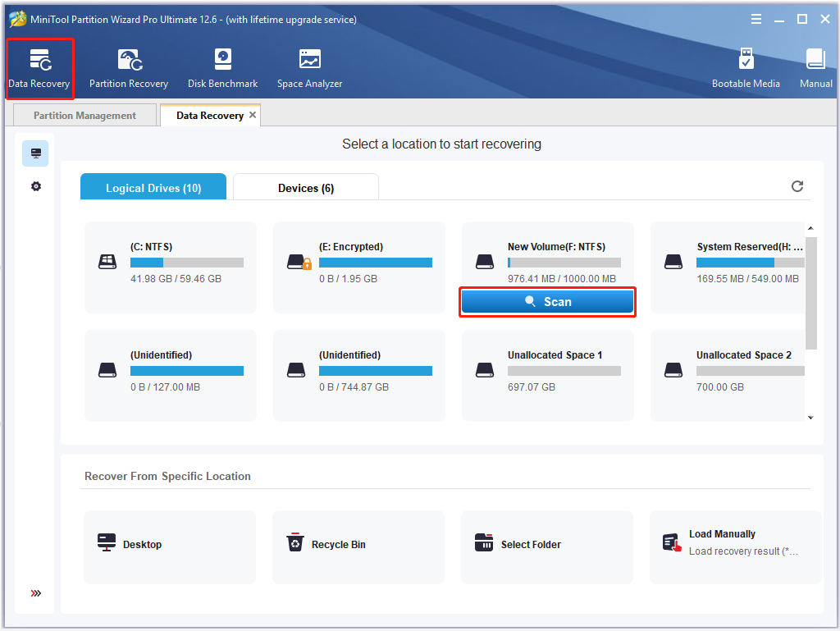Click "0 B / 127.00 MB" text
The width and height of the screenshot is (840, 631).
coord(165,387)
